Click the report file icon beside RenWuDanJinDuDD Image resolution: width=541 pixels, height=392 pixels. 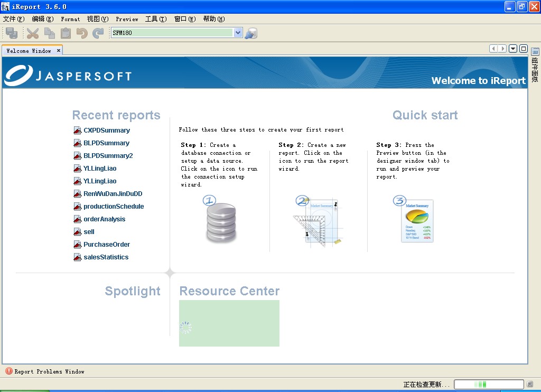pyautogui.click(x=77, y=193)
